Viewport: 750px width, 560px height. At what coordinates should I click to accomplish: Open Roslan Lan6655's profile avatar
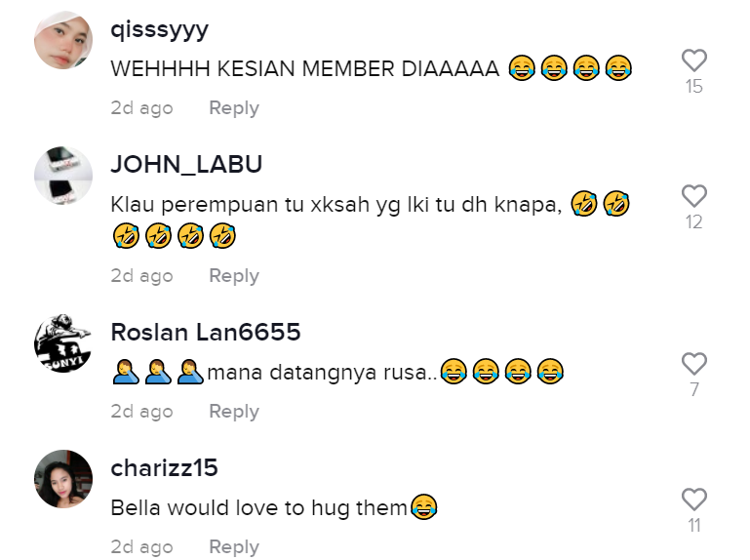(63, 343)
